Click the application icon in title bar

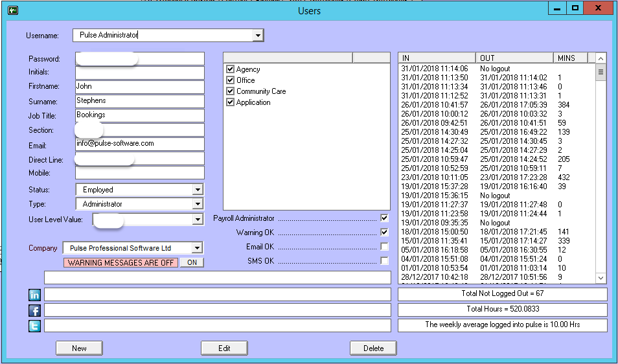12,10
